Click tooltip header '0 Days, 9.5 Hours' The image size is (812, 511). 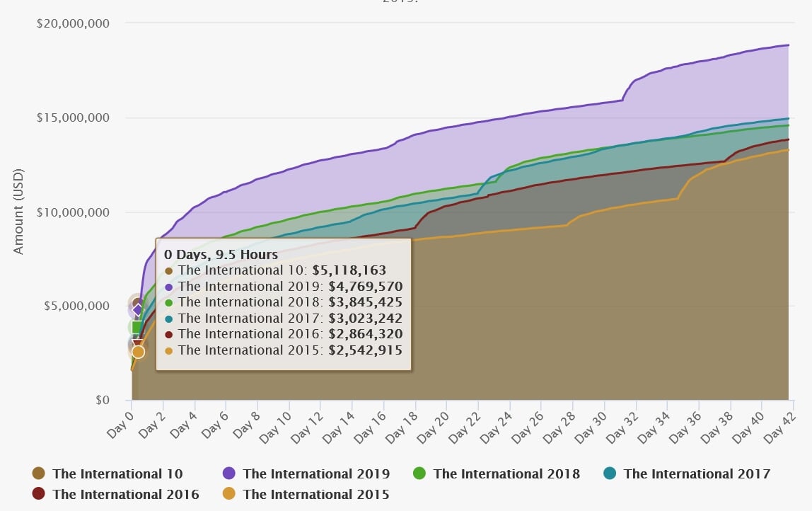coord(221,253)
